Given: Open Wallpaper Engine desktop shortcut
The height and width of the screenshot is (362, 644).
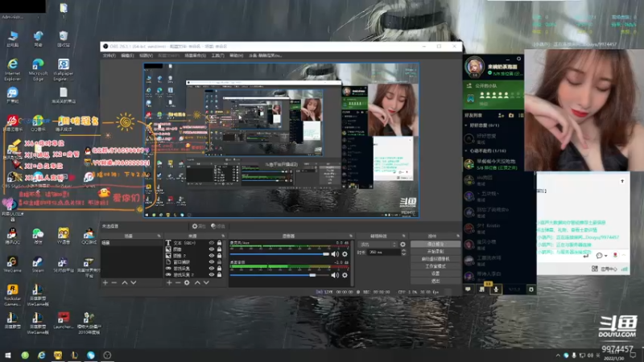Looking at the screenshot, I should click(x=64, y=69).
